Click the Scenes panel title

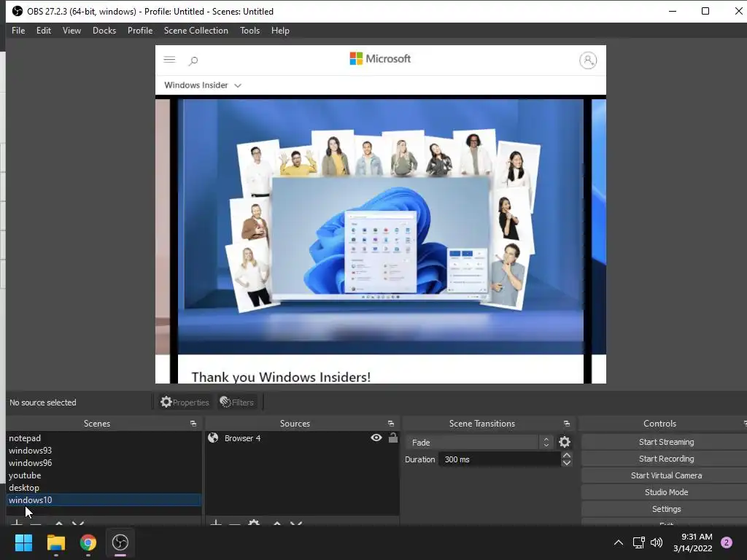(x=97, y=424)
